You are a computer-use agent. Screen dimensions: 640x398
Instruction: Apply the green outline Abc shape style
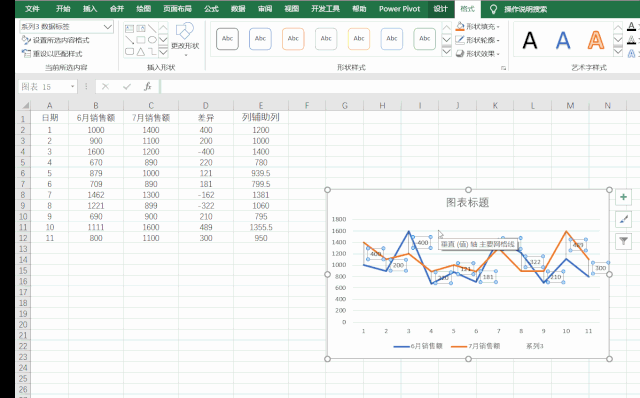tap(424, 39)
